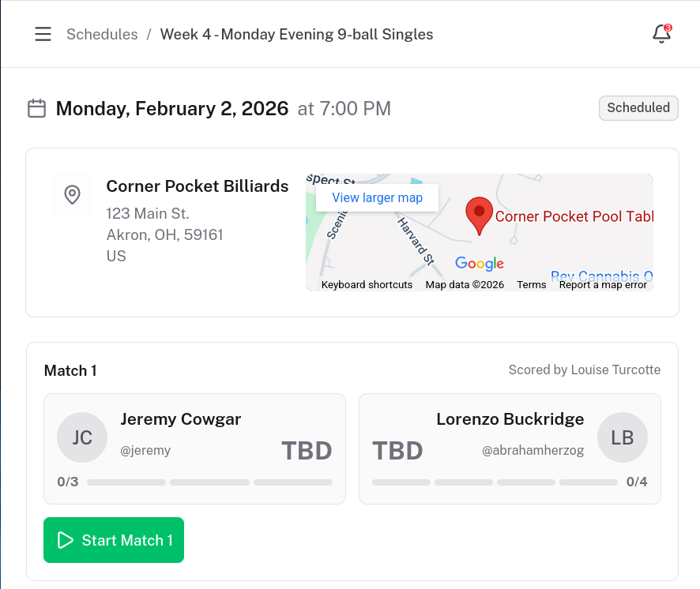The height and width of the screenshot is (589, 700).
Task: Click the Scheduled status badge
Action: pyautogui.click(x=638, y=108)
